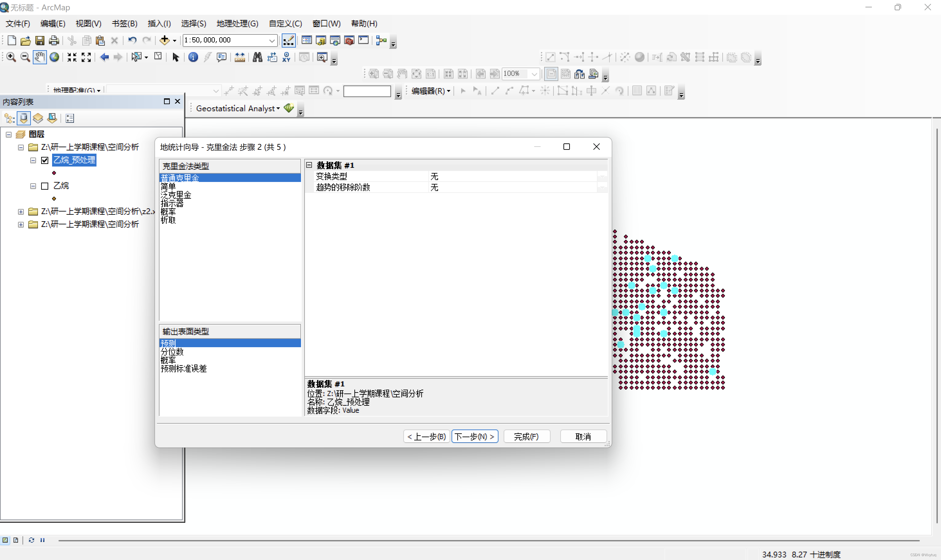Viewport: 941px width, 560px height.
Task: Activate the Pan hand tool
Action: [x=40, y=57]
